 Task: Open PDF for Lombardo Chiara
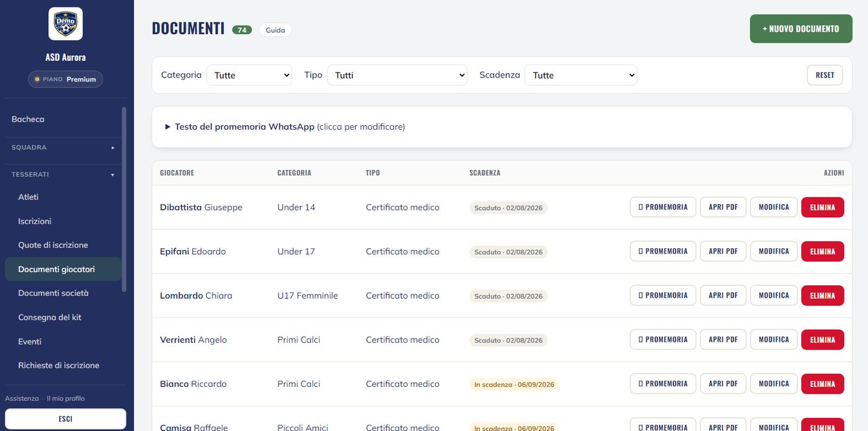pyautogui.click(x=723, y=295)
